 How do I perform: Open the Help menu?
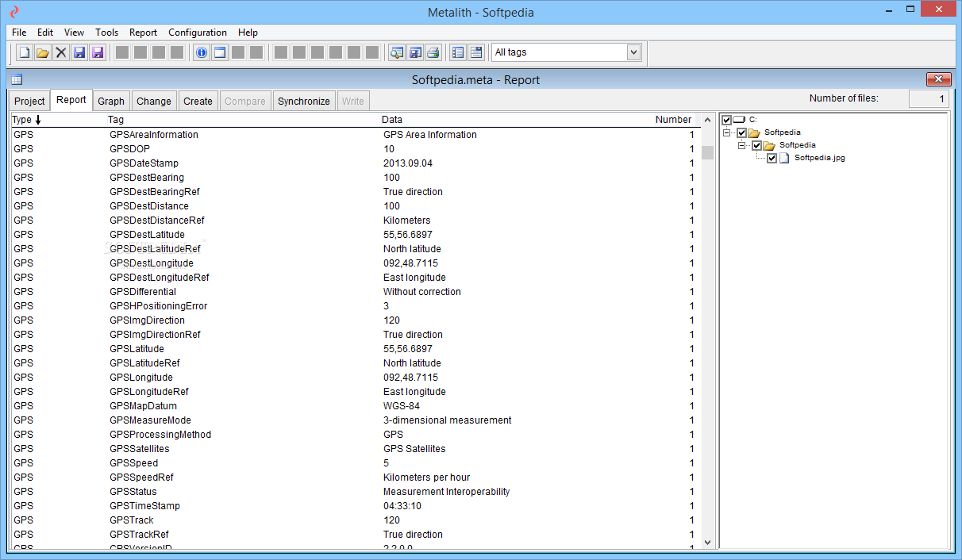(248, 33)
